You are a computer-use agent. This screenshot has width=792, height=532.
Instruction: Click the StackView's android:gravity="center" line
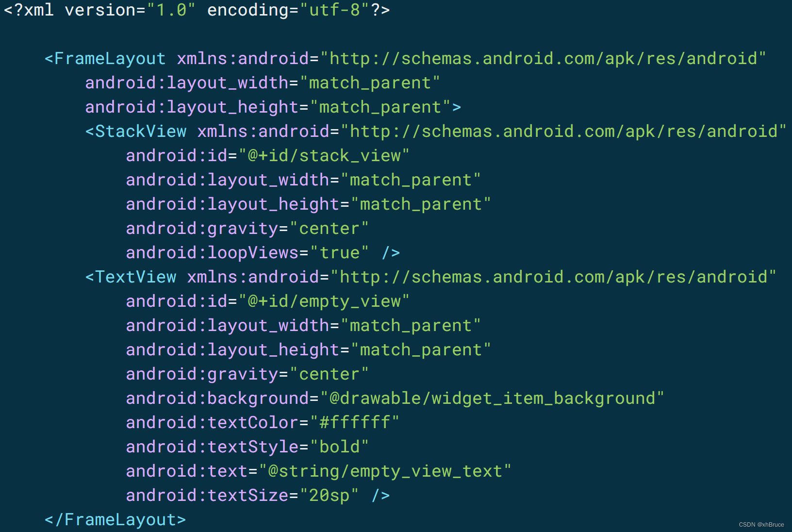point(247,229)
